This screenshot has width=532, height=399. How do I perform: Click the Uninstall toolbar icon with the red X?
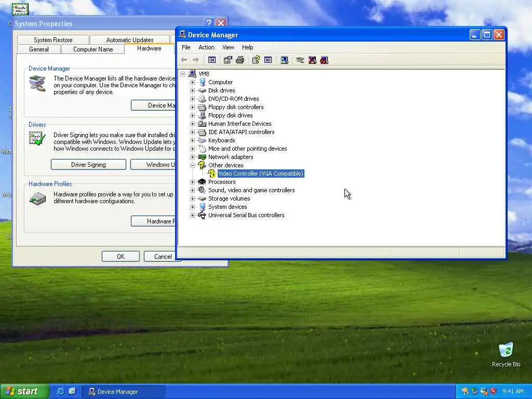coord(312,60)
